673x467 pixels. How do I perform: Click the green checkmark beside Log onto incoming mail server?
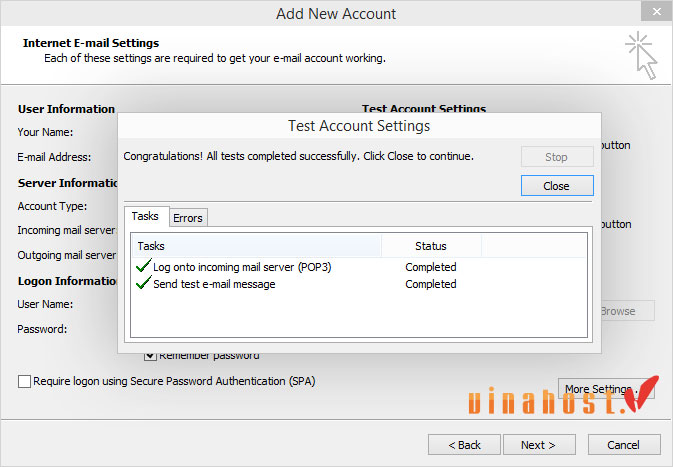(x=143, y=266)
